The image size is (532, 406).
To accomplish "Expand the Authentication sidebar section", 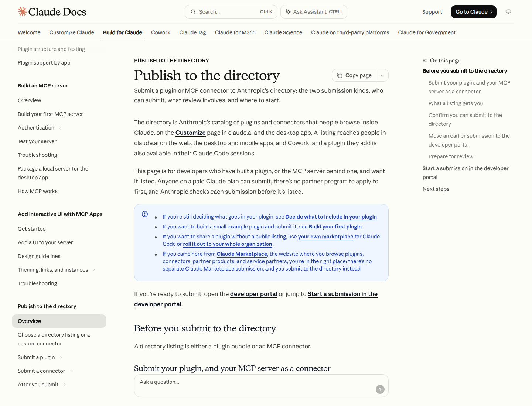I will point(60,128).
